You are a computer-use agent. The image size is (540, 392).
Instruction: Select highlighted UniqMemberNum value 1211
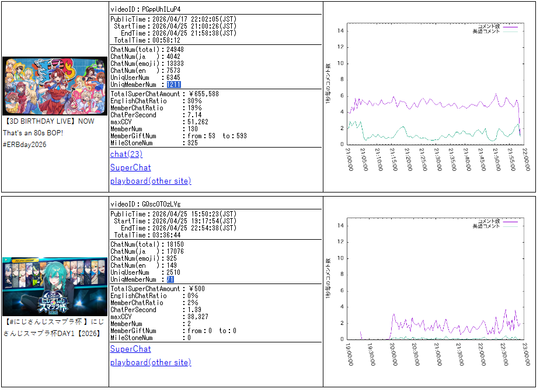[173, 85]
